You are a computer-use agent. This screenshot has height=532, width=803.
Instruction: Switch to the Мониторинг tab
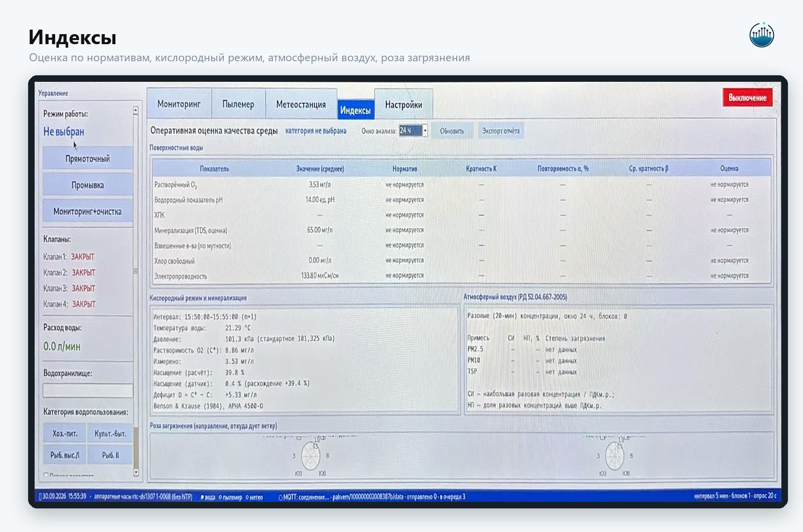[179, 104]
